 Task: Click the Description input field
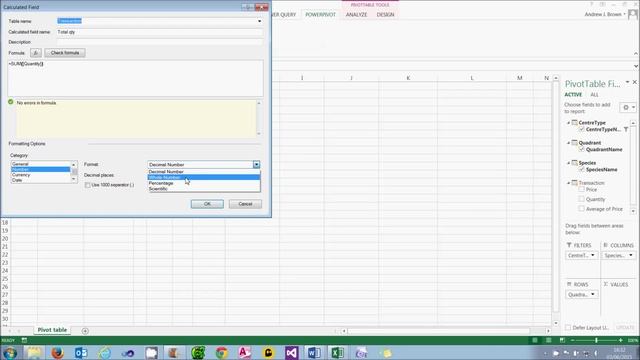160,42
